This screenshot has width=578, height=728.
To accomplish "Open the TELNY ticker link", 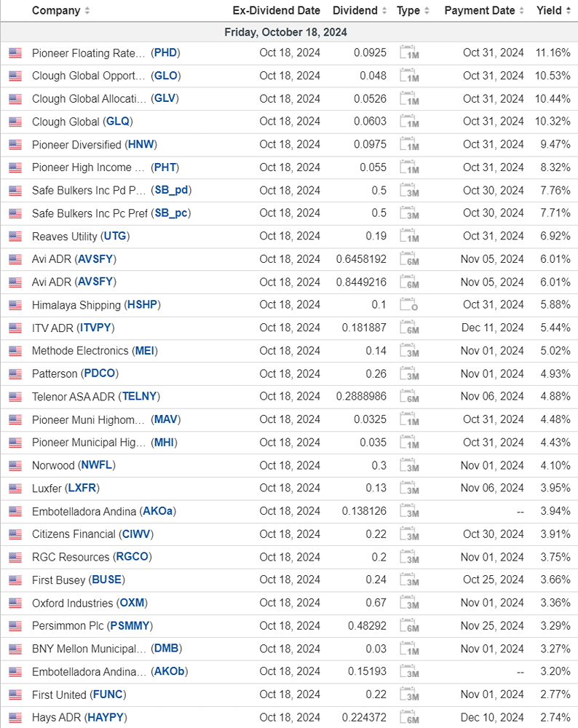I will (140, 397).
